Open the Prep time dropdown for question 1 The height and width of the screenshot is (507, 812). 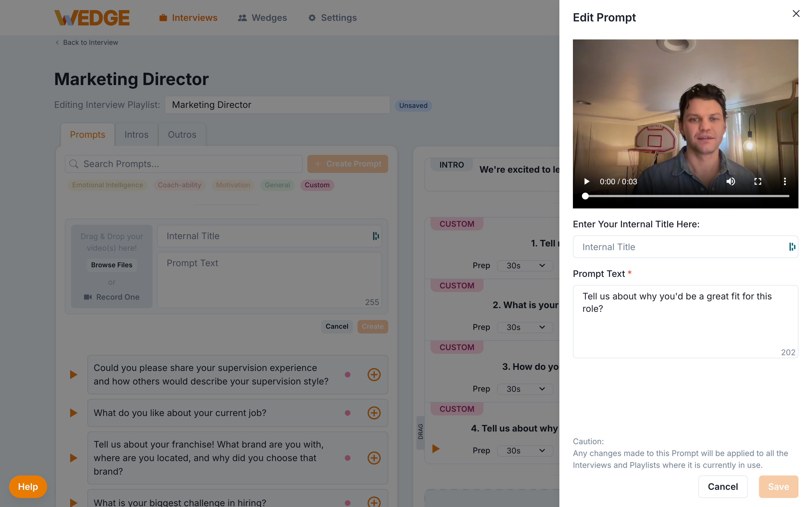coord(525,265)
